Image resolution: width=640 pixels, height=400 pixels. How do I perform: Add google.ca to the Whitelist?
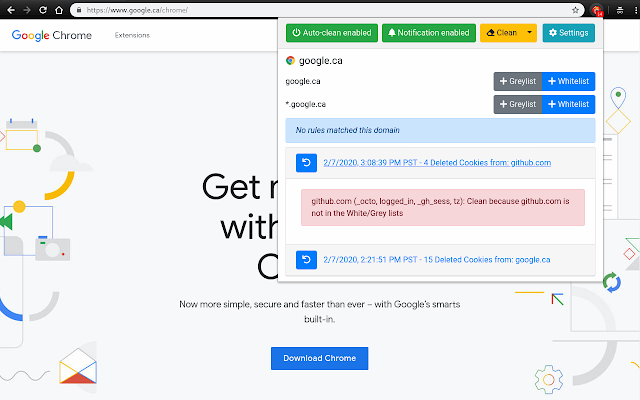tap(569, 81)
